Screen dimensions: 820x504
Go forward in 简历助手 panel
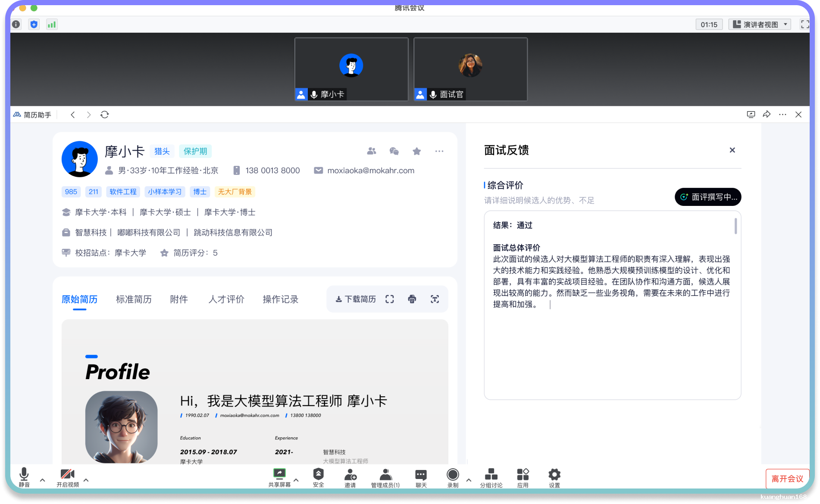[x=89, y=115]
